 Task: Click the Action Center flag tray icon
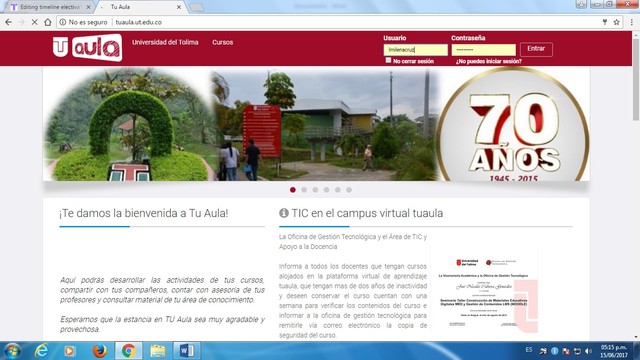click(566, 351)
